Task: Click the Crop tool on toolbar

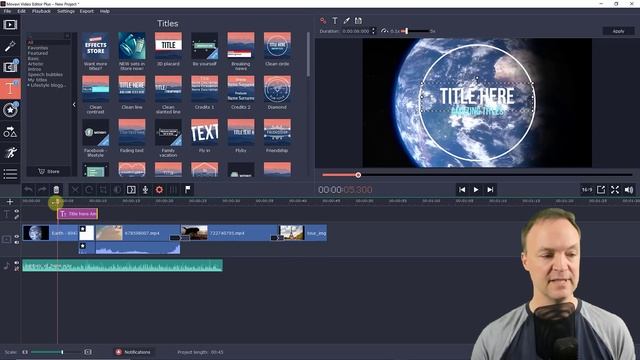Action: click(103, 189)
